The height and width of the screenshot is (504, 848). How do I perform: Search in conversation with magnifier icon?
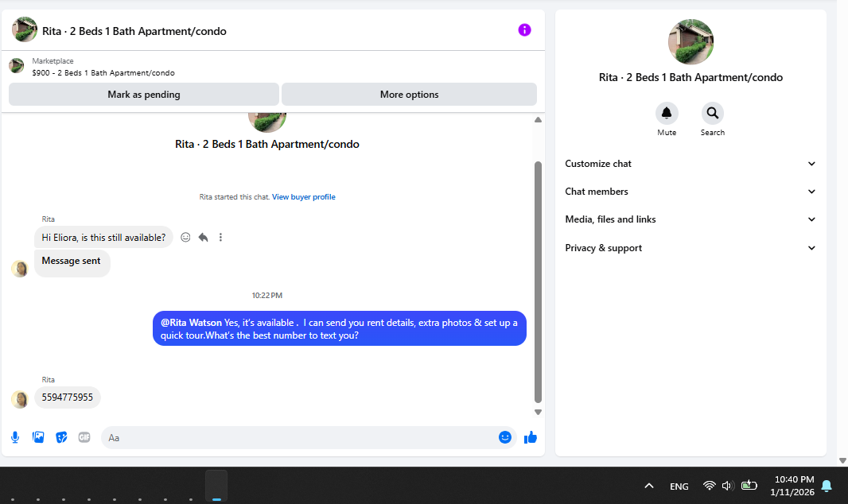click(713, 114)
